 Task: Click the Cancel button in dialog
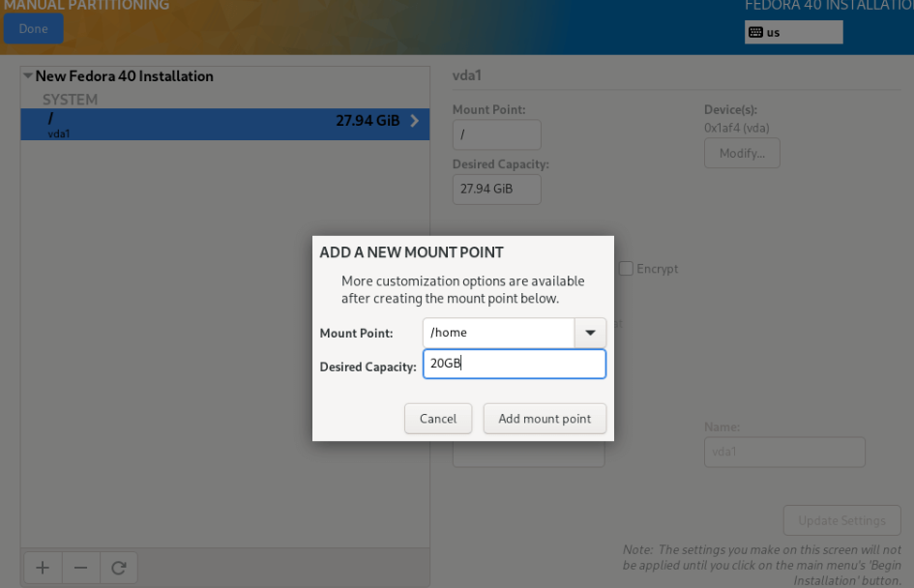[438, 419]
